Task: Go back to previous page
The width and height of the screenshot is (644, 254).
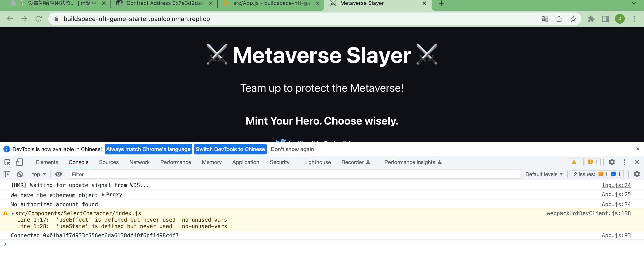Action: click(x=10, y=19)
